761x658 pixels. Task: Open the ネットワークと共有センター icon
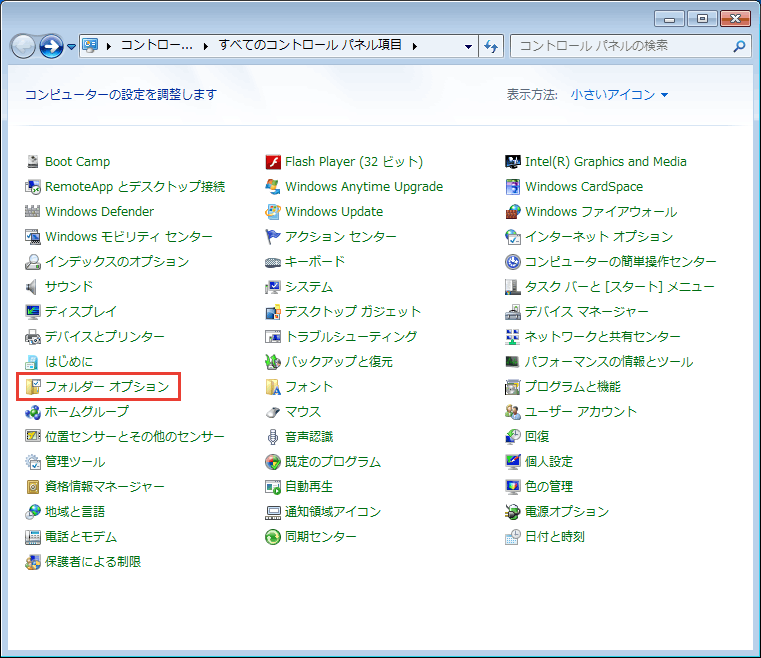coord(513,337)
